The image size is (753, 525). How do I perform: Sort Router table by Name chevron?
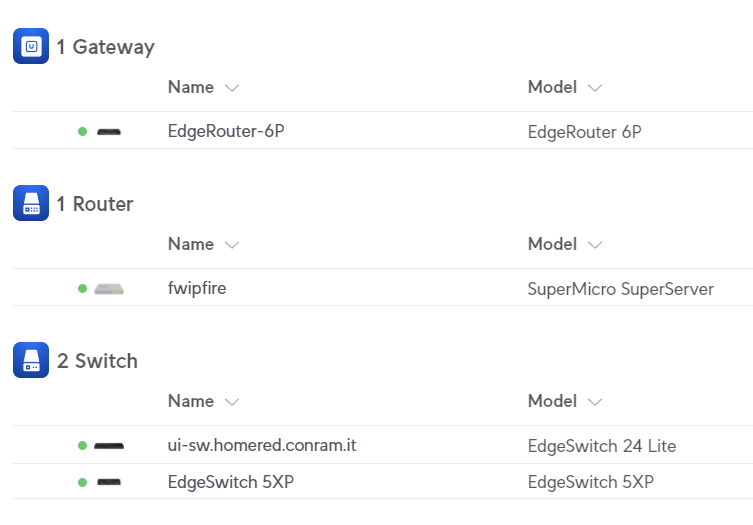232,245
